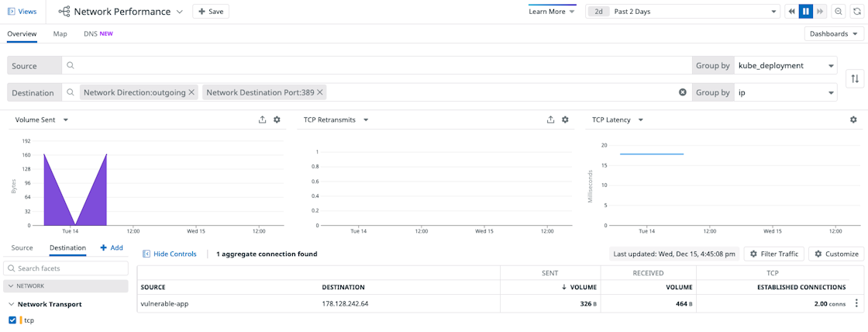
Task: Click the Filter Traffic button
Action: [773, 254]
